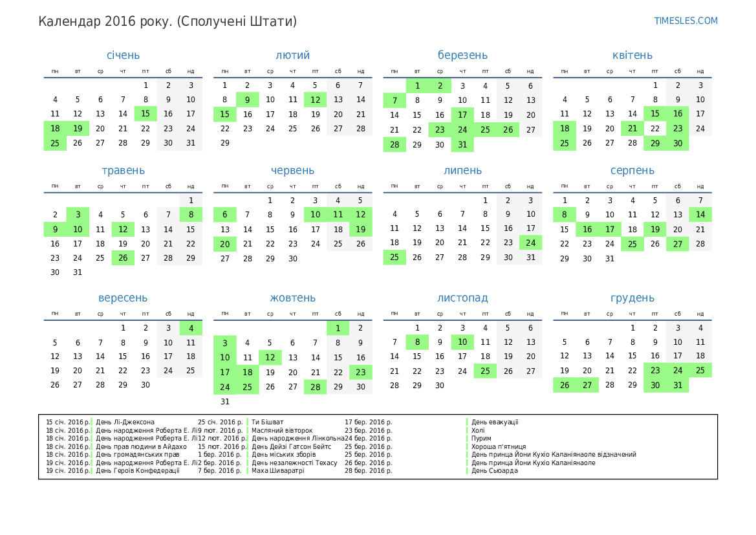Viewport: 756px width, 535px height.
Task: Select green 26 in травень
Action: click(123, 257)
